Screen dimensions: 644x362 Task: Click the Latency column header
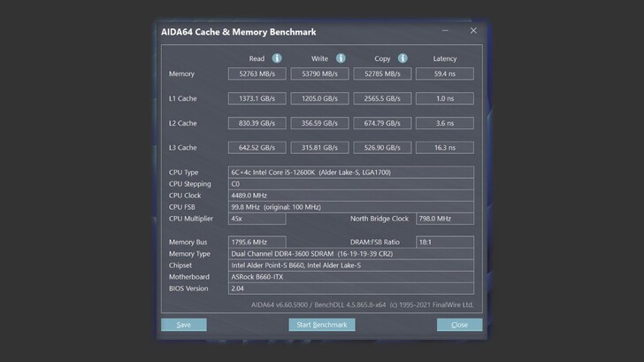[x=445, y=58]
